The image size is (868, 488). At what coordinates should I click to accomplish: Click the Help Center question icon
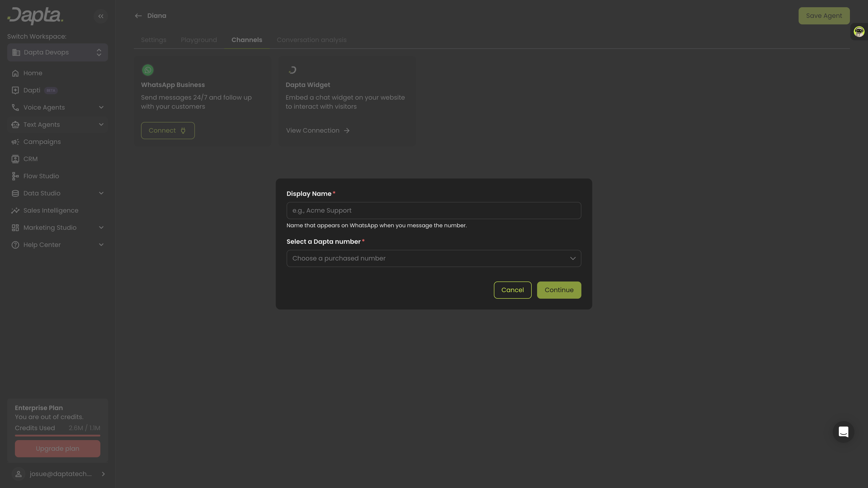15,245
